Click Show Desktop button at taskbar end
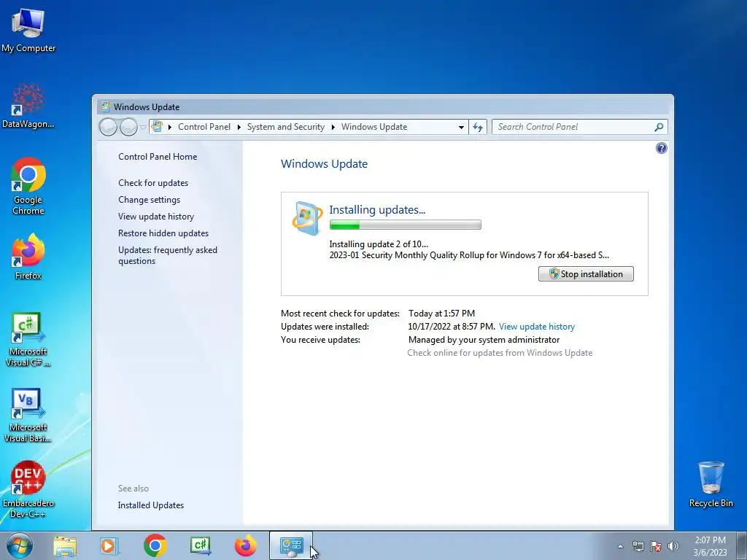 (742, 545)
